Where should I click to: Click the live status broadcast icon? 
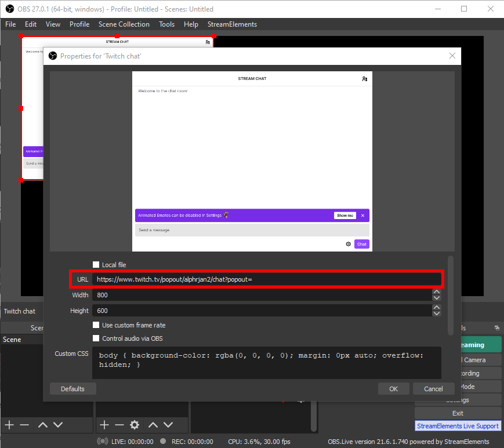coord(103,441)
